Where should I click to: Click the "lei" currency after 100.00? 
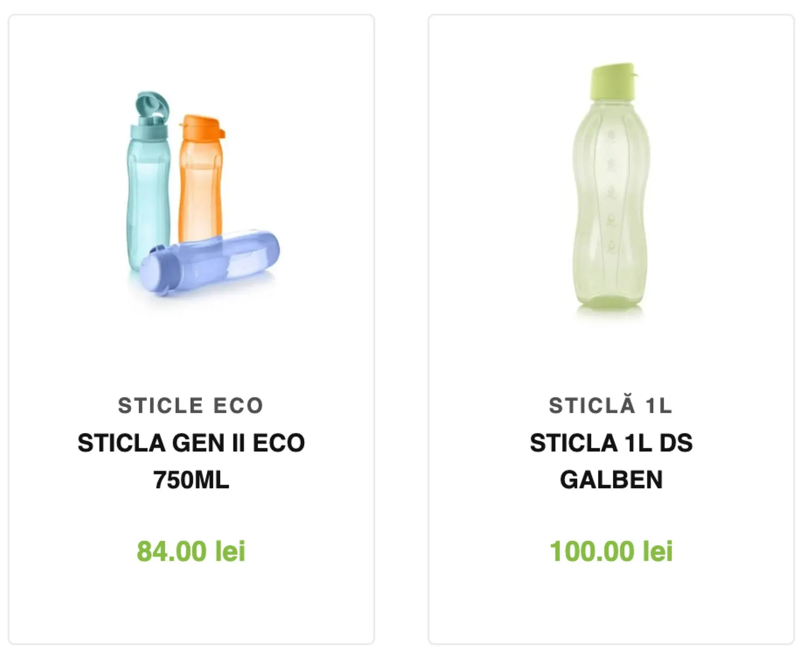658,551
